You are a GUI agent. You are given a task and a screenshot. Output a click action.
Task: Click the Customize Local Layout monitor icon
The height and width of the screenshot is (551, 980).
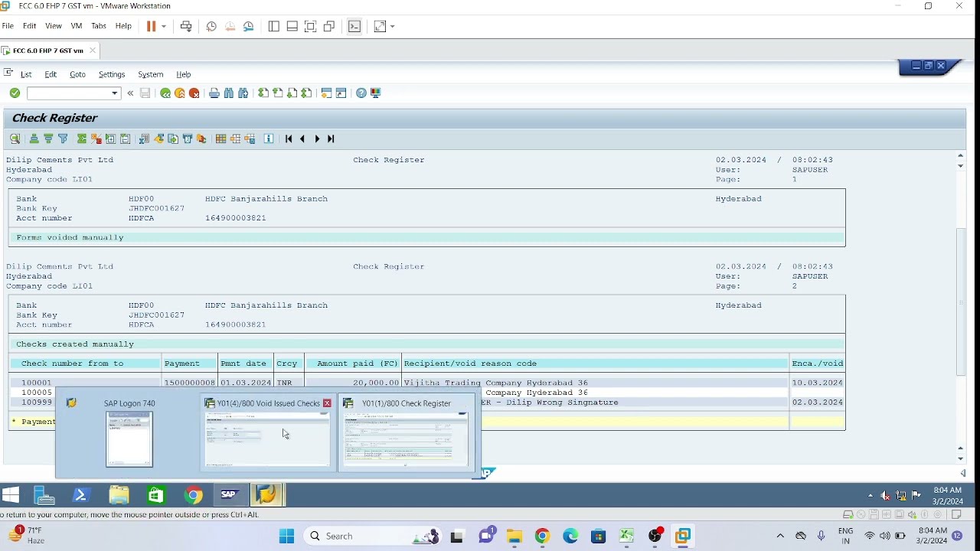point(376,93)
